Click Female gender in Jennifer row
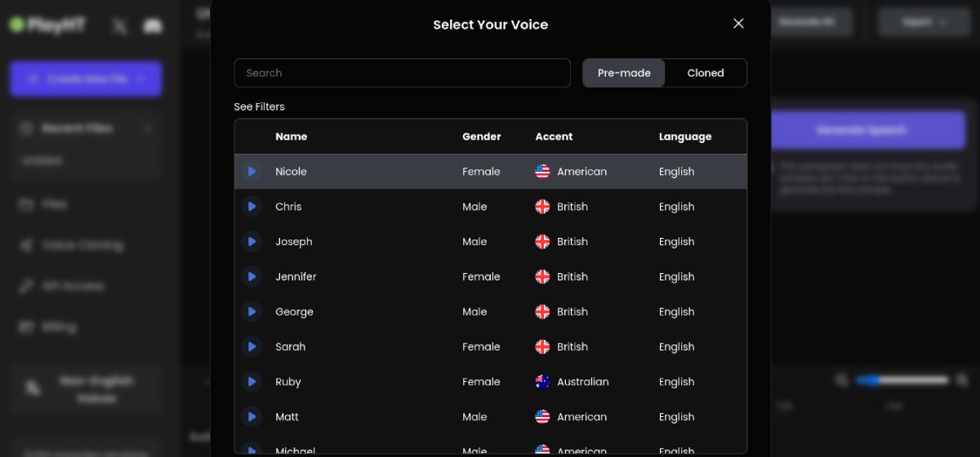This screenshot has width=980, height=457. (x=481, y=277)
